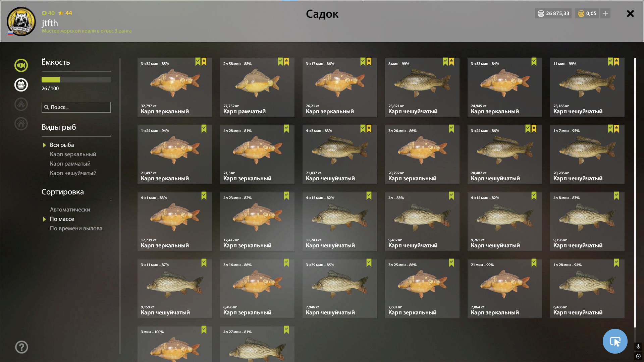Click the player avatar badge

click(21, 21)
